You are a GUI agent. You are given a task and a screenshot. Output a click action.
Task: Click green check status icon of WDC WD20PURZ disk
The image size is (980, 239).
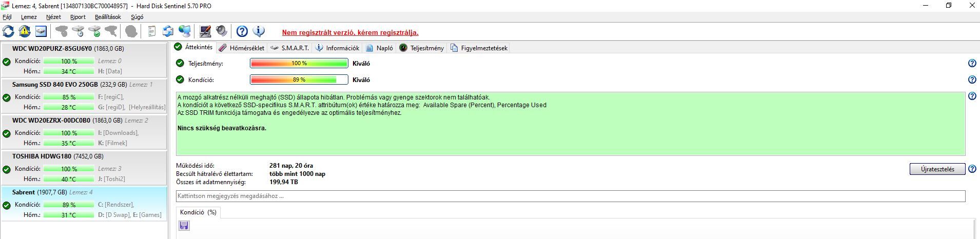[x=6, y=62]
